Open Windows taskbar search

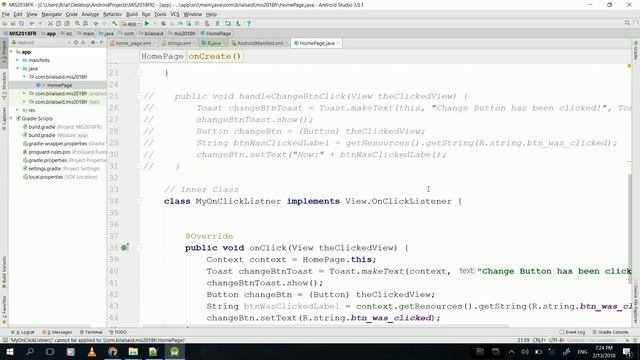point(30,351)
